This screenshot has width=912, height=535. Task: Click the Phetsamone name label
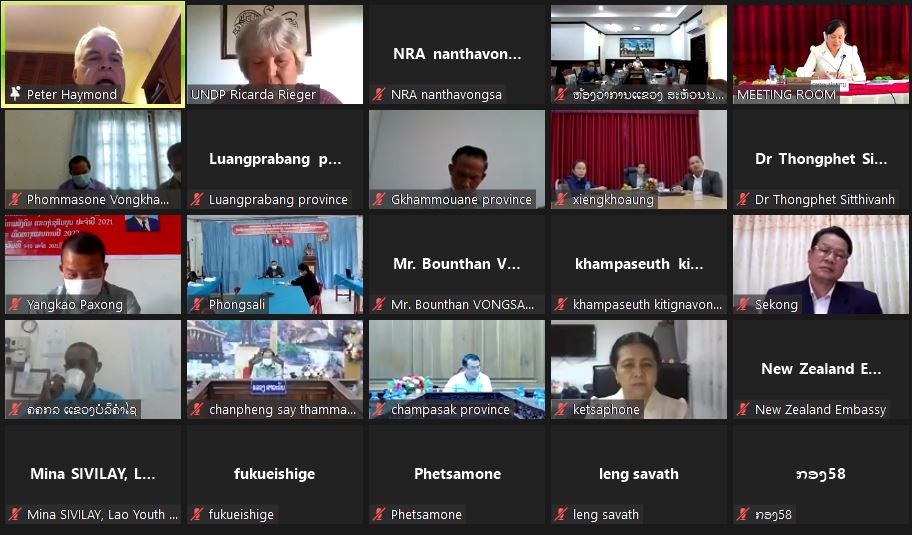click(x=426, y=514)
